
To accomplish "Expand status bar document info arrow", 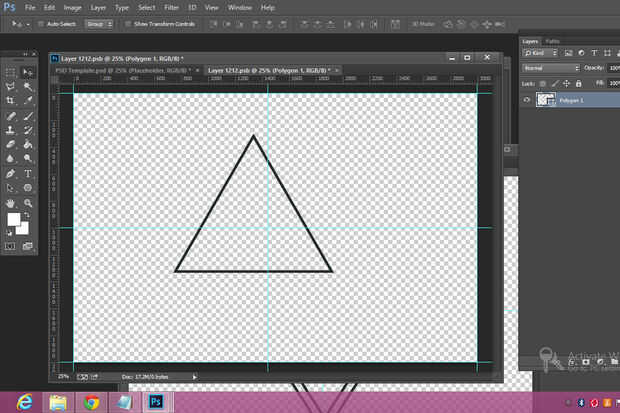I will [x=194, y=377].
